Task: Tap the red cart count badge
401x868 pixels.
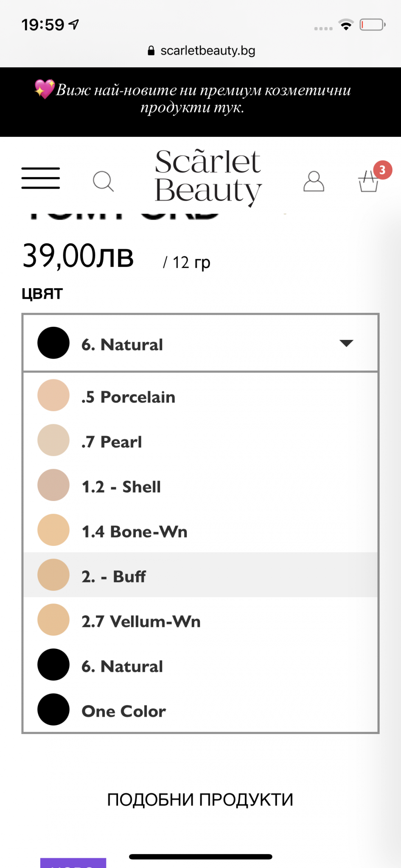Action: (382, 170)
